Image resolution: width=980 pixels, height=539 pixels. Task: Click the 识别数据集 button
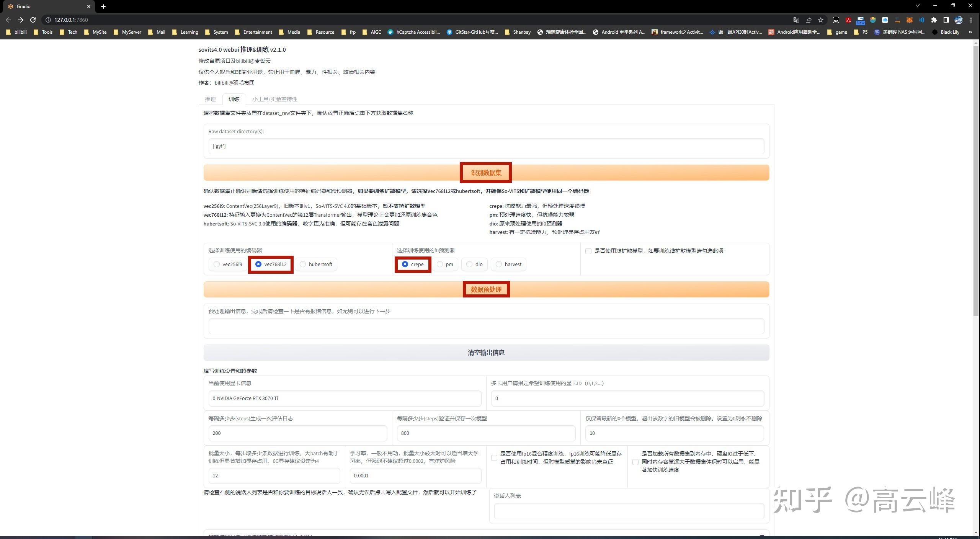[486, 173]
